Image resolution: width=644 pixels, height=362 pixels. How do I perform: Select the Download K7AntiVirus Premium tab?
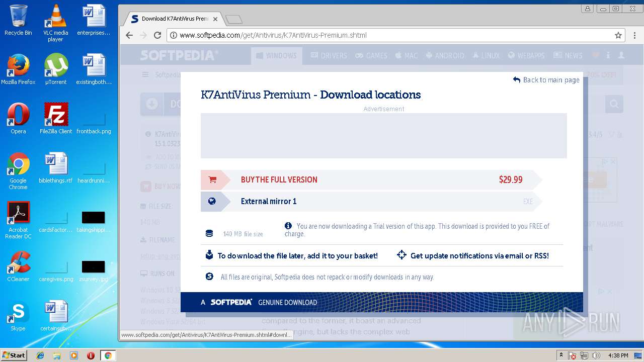click(174, 19)
